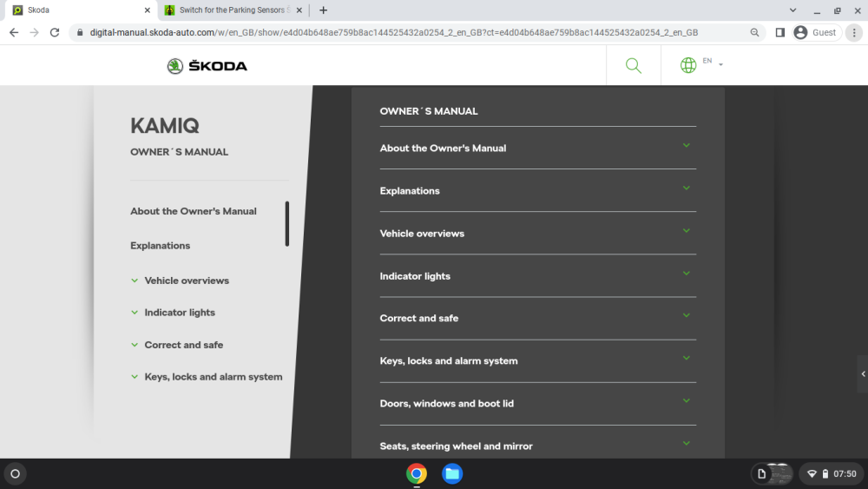868x489 pixels.
Task: Expand sidebar Indicator lights green chevron
Action: 135,313
